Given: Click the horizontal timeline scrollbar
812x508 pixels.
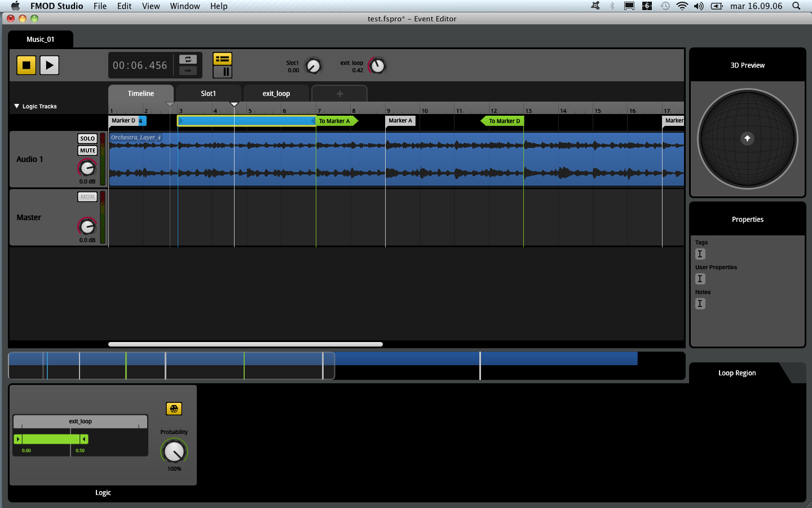Looking at the screenshot, I should click(x=246, y=344).
